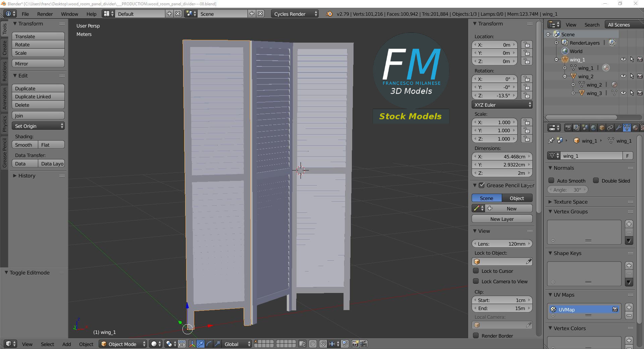Switch to the Physics tab in tool shelf
Image resolution: width=644 pixels, height=349 pixels.
pyautogui.click(x=4, y=123)
